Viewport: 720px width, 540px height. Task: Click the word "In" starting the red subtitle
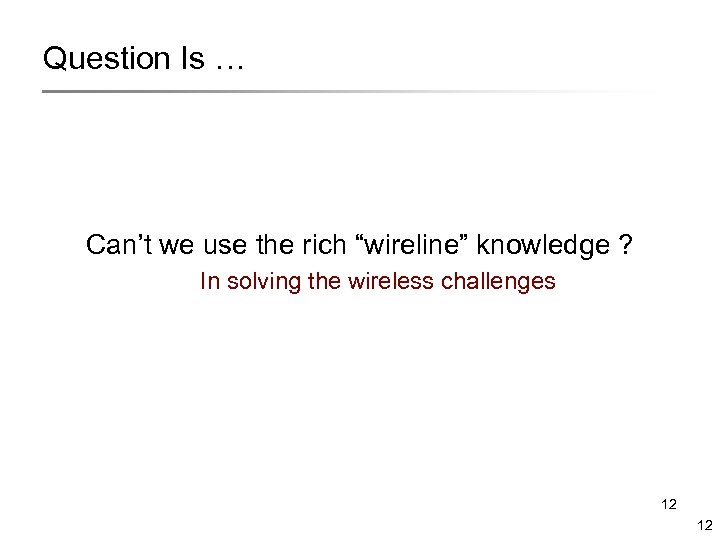(208, 281)
